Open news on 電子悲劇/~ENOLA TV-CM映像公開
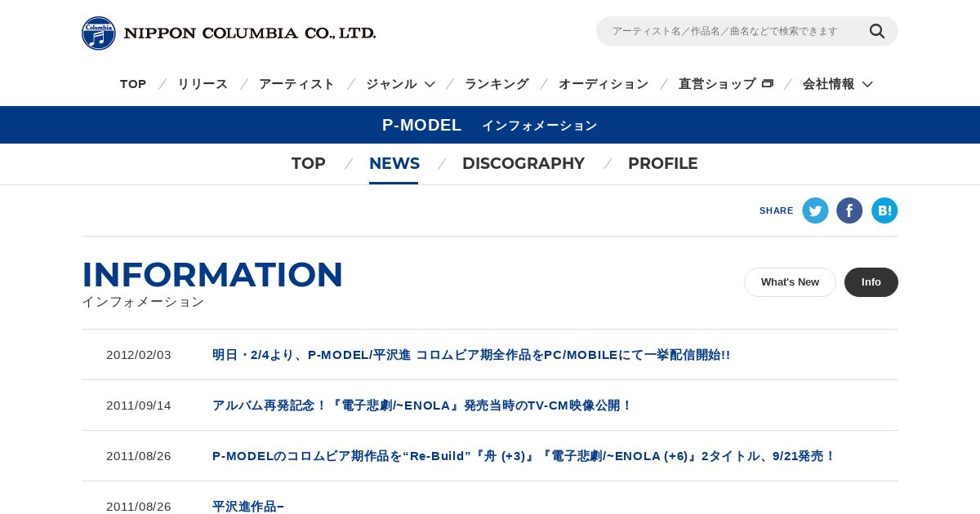 422,405
